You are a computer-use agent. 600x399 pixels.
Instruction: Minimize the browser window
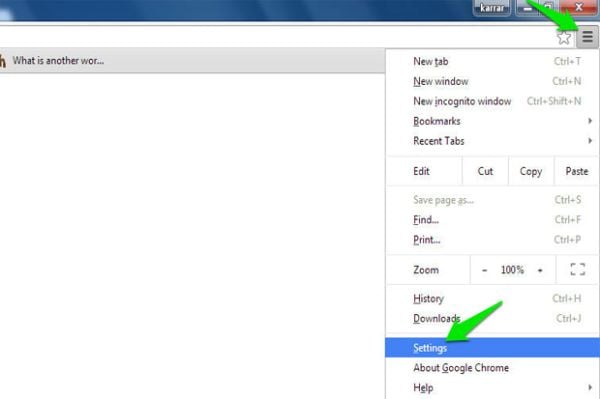[x=528, y=8]
